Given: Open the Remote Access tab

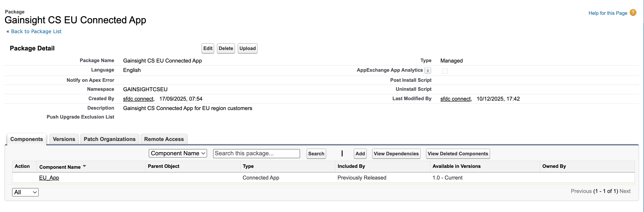Looking at the screenshot, I should (x=164, y=139).
